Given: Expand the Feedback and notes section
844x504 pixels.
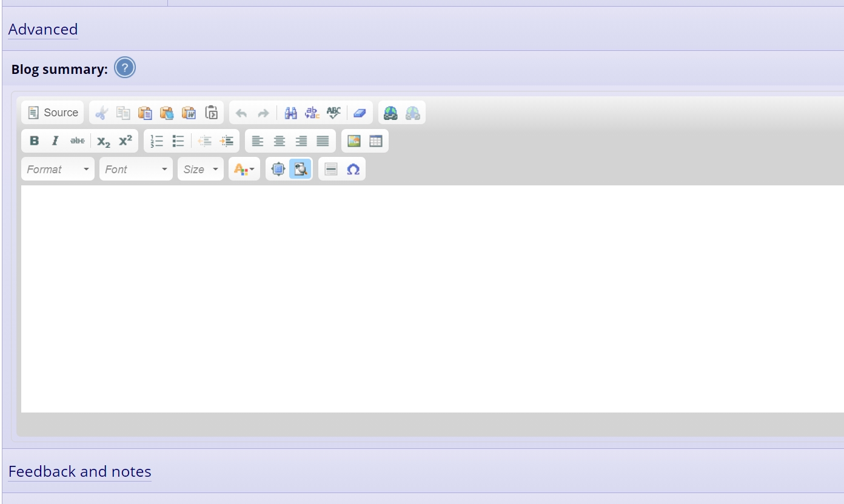Looking at the screenshot, I should point(80,472).
